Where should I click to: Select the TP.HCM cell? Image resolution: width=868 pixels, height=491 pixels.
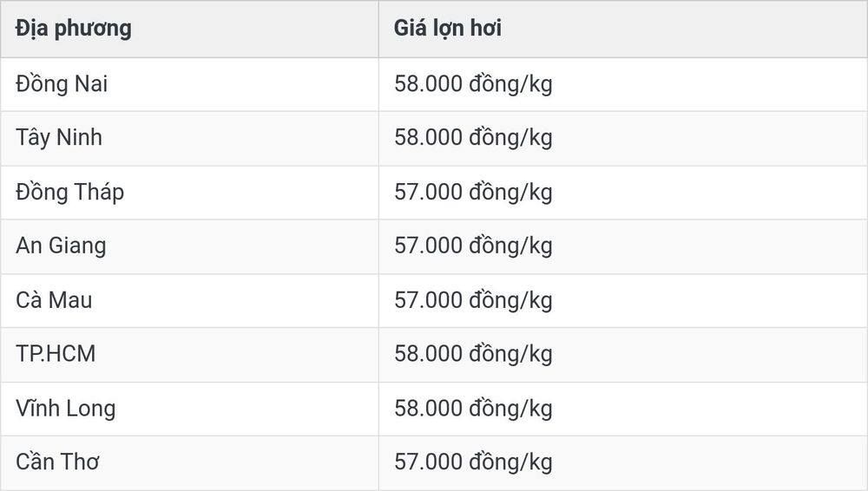point(189,354)
